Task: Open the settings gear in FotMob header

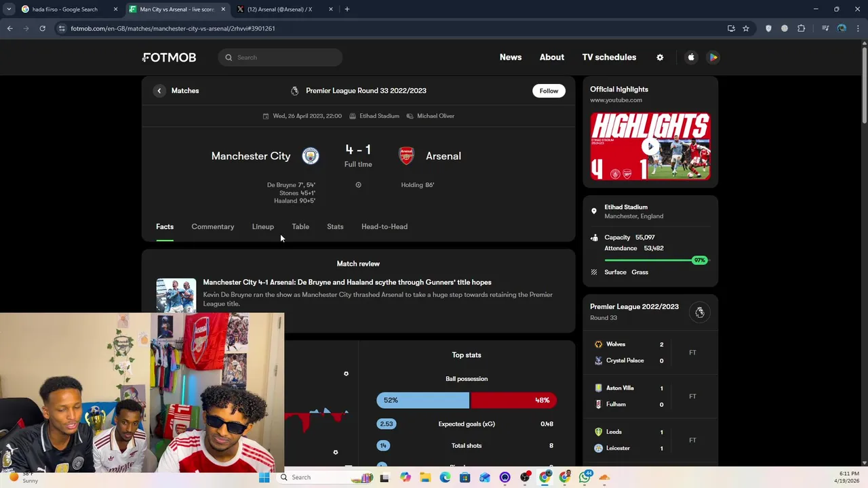Action: (660, 58)
